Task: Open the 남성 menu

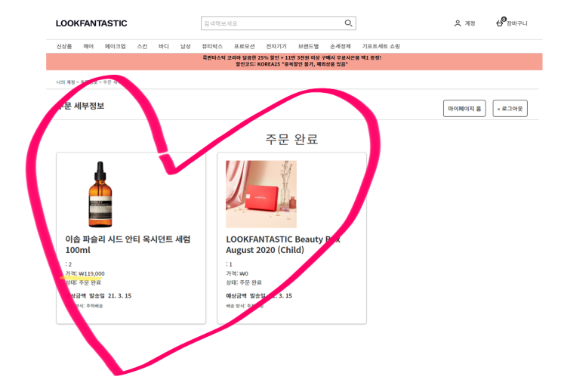Action: tap(185, 46)
